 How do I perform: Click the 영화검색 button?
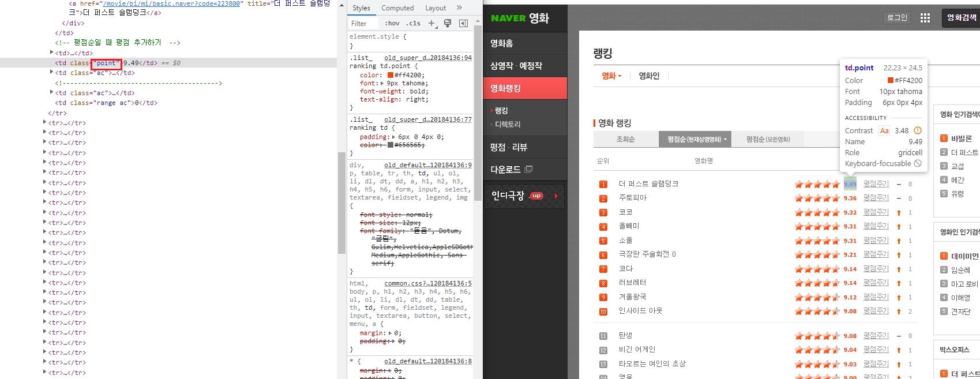(962, 18)
